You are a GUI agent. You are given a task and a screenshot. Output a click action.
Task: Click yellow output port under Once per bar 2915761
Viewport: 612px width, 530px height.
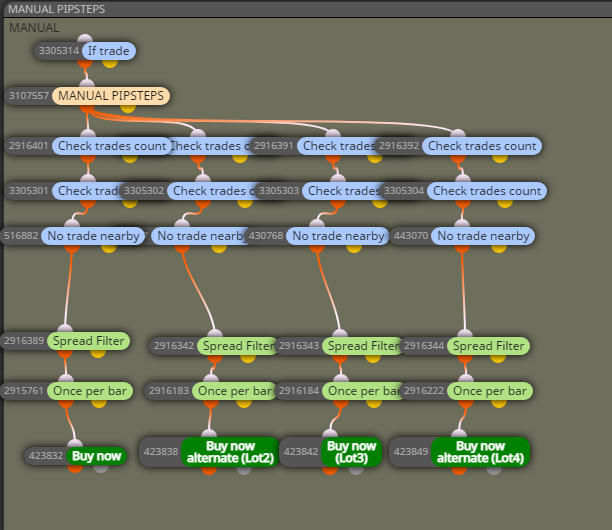[x=99, y=403]
